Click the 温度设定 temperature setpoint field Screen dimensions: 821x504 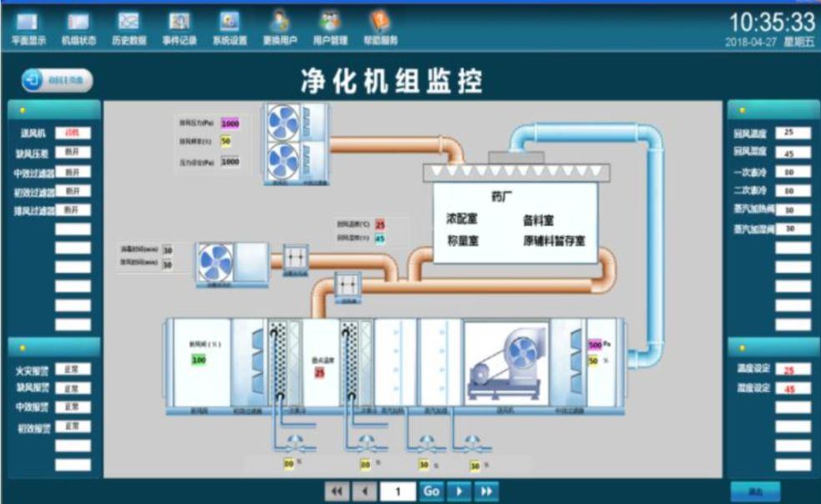[x=792, y=370]
